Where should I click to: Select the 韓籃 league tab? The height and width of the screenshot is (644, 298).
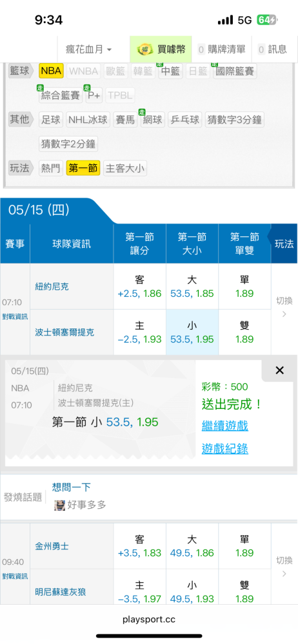coord(143,71)
